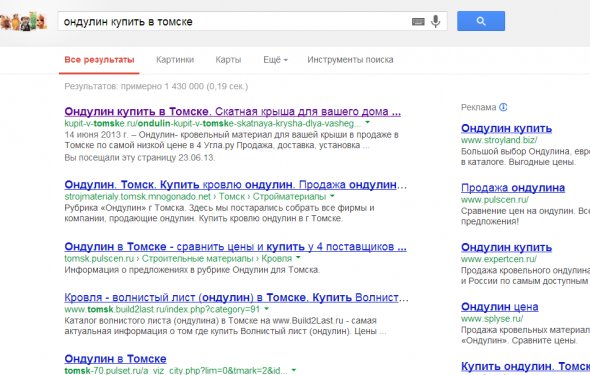Click the on-screen keyboard icon in search box
Viewport: 590px width, 375px height.
pyautogui.click(x=418, y=22)
